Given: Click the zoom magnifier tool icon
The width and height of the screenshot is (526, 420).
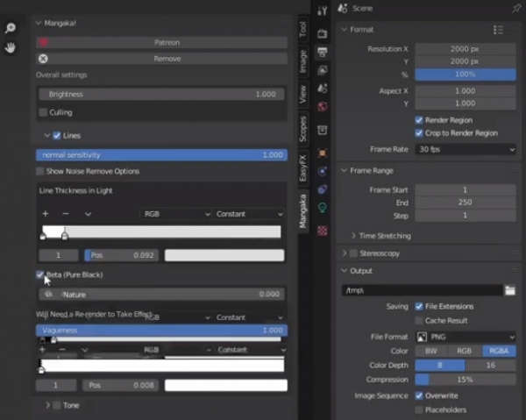Looking at the screenshot, I should tap(10, 28).
